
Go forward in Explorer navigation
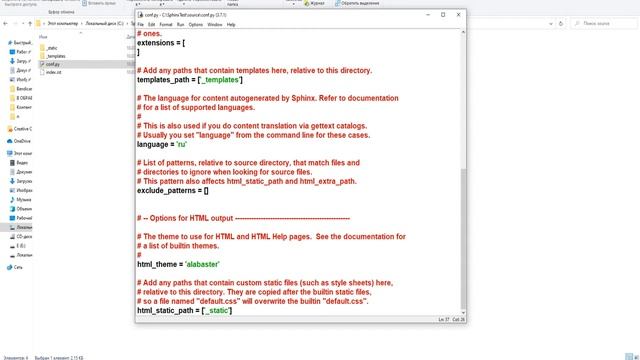click(x=16, y=24)
